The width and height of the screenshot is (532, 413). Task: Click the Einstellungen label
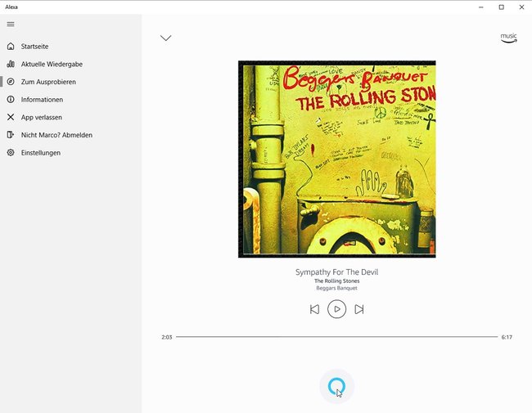click(41, 153)
